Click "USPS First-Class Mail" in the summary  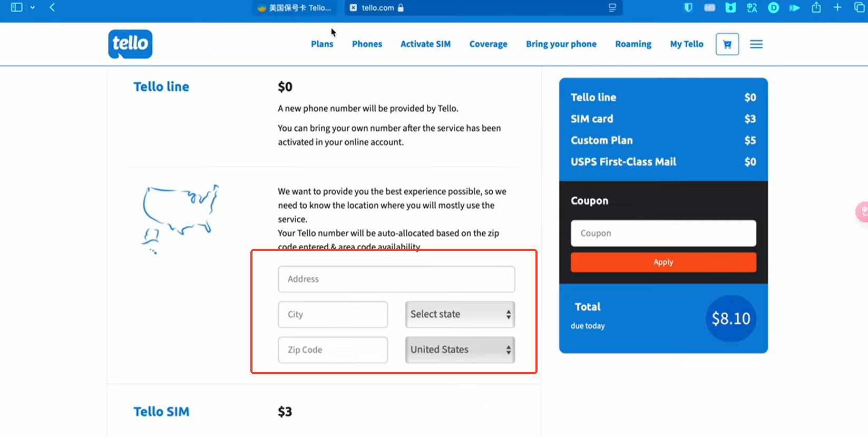623,162
